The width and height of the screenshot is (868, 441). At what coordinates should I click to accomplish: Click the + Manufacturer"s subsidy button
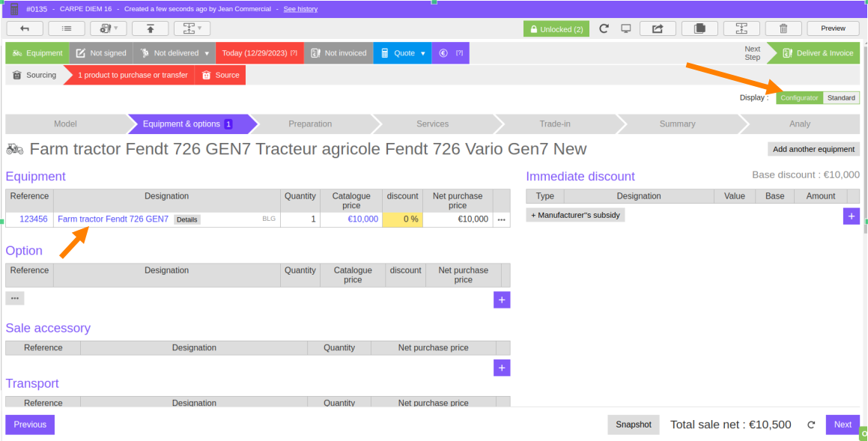pos(575,215)
